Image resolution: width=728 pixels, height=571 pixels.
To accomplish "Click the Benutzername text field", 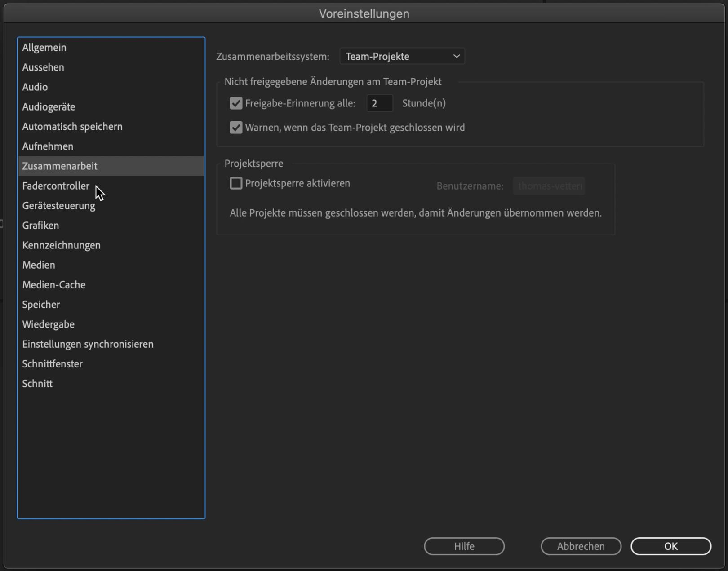I will [549, 186].
